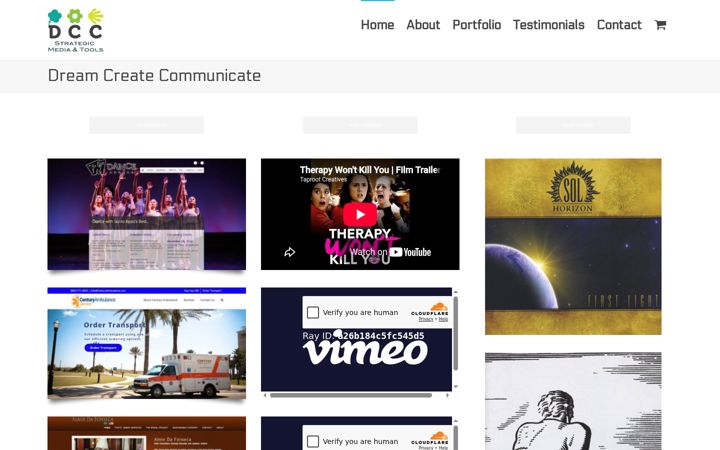Open the Sol Horizon First Light album cover

(x=573, y=247)
